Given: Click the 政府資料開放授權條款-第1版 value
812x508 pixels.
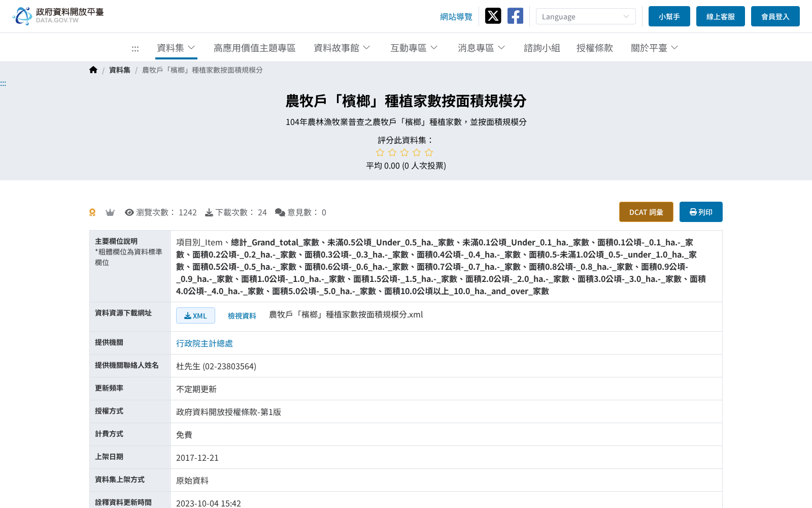Looking at the screenshot, I should (x=228, y=412).
